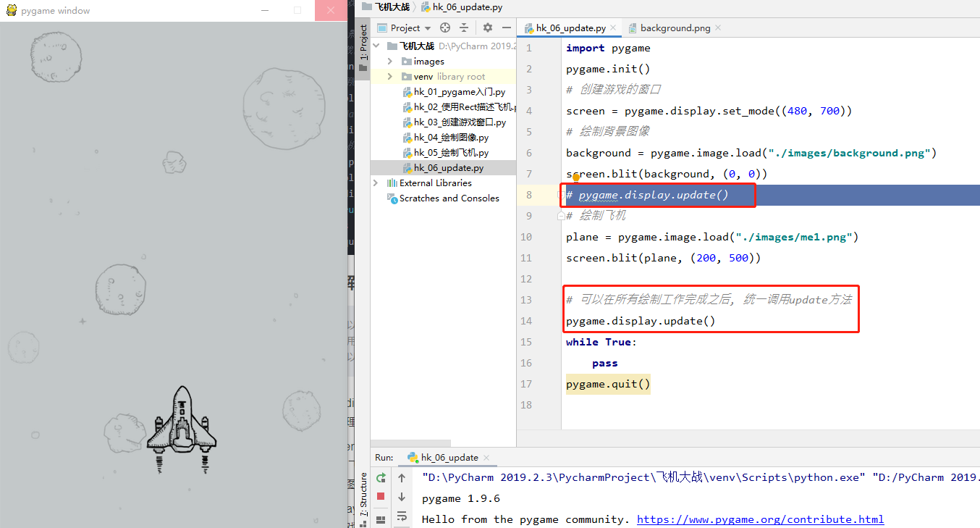Jump up in console with the up arrow

coord(403,478)
